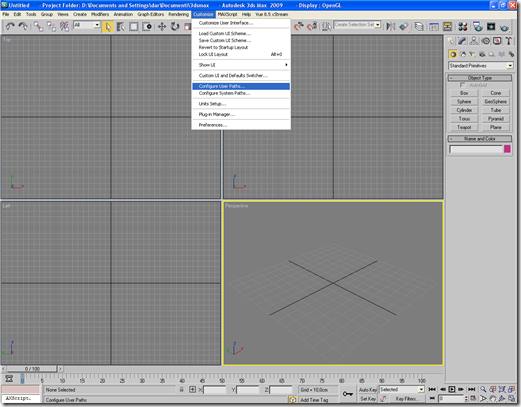Choose Configure User Paths menu entry
The image size is (521, 407).
241,86
